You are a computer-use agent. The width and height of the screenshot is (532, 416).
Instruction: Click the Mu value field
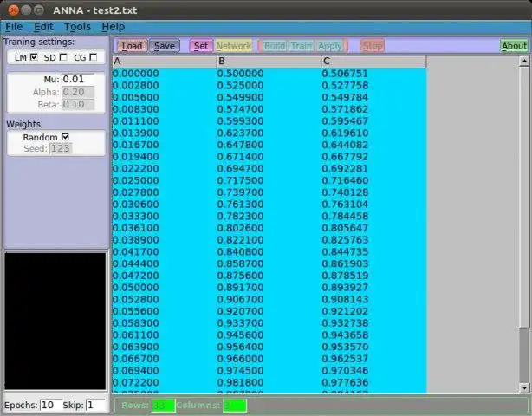(78, 80)
